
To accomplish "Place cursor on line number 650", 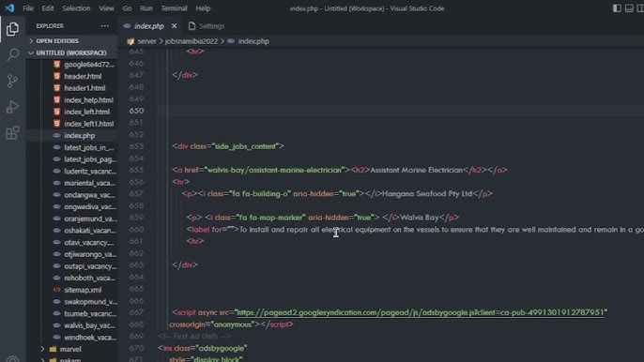I will click(136, 111).
